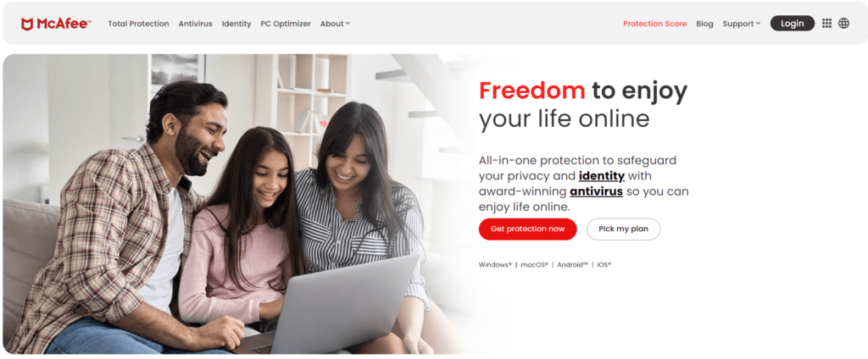Select Antivirus in the navigation bar

pyautogui.click(x=196, y=24)
